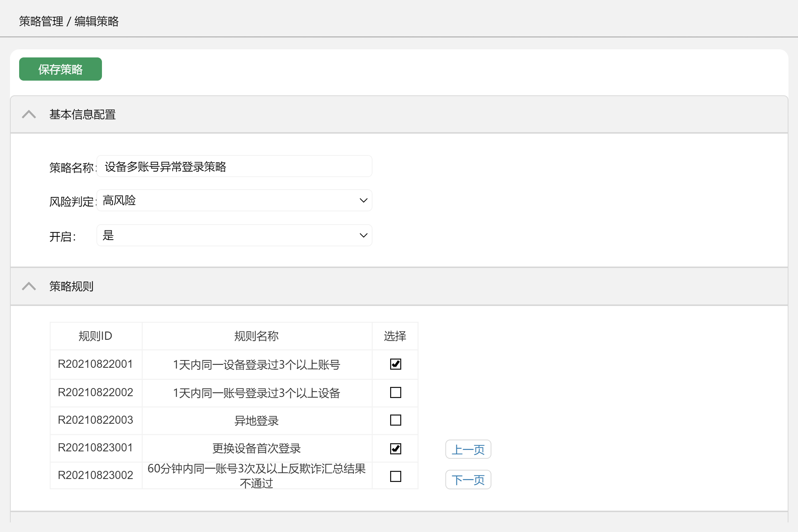Open the 开启 dropdown
The height and width of the screenshot is (532, 798).
click(x=234, y=235)
